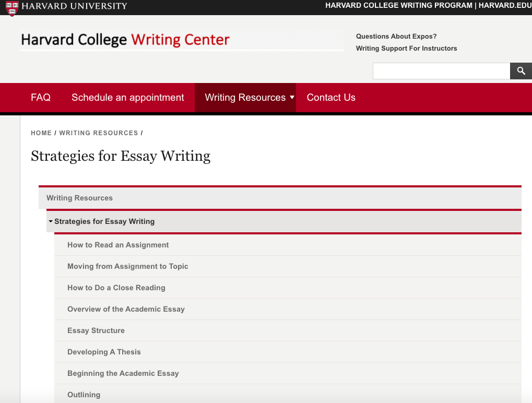Viewport: 532px width, 403px height.
Task: Open the Writing Resources nav tab
Action: coord(245,98)
